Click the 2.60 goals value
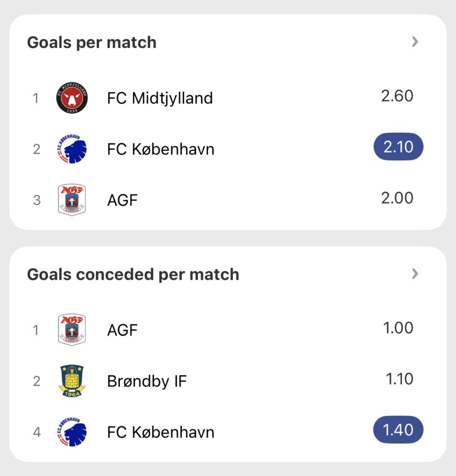456x476 pixels. pos(397,96)
